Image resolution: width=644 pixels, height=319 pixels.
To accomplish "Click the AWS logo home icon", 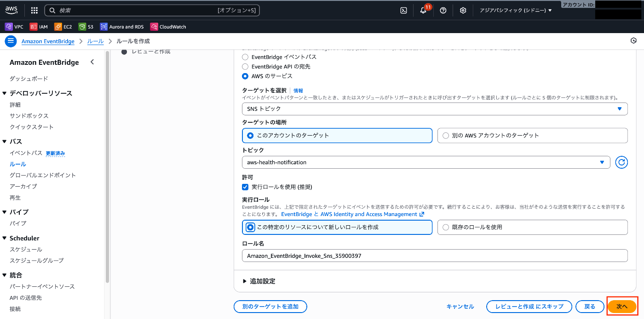I will 11,10.
